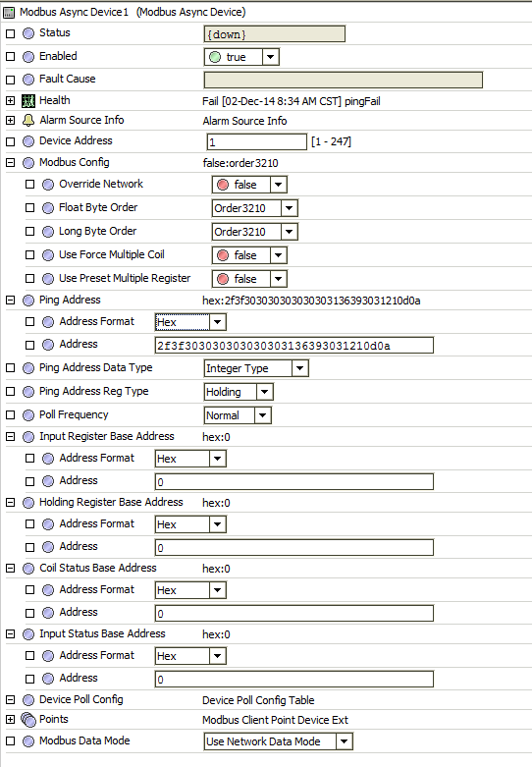The image size is (532, 767).
Task: Expand the Points node
Action: coord(10,720)
